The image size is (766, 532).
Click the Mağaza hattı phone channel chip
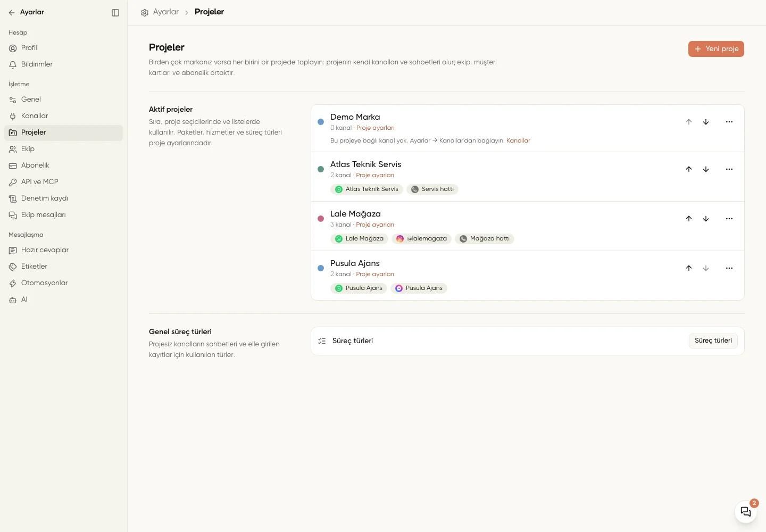485,239
